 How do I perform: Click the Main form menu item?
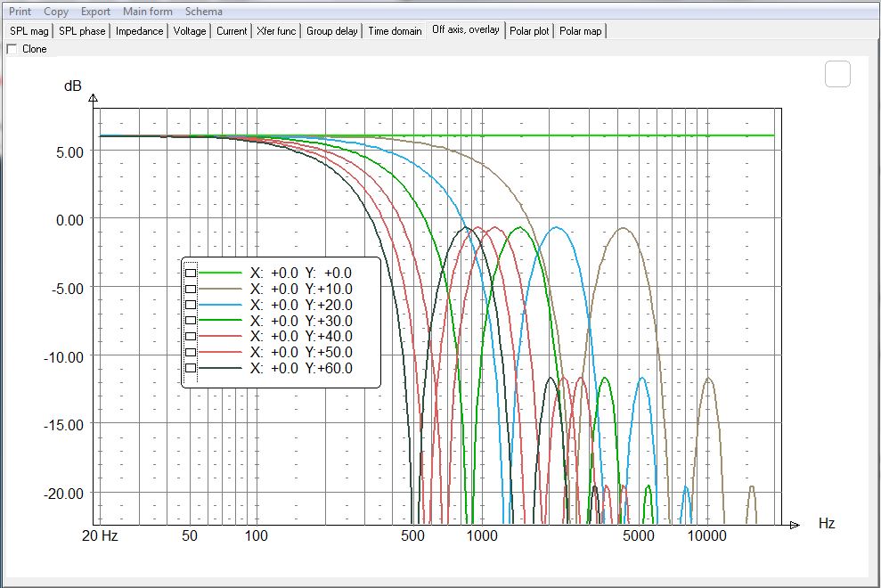point(148,12)
